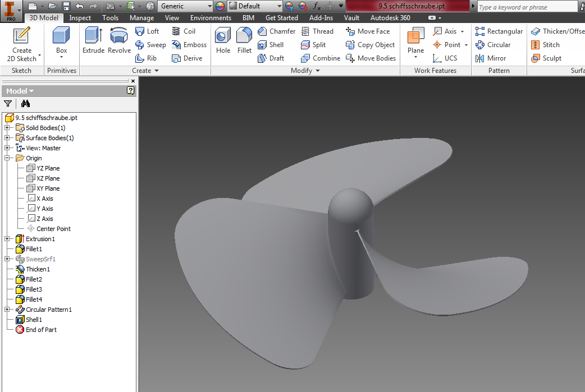
Task: Choose the Loft tool
Action: (x=147, y=31)
